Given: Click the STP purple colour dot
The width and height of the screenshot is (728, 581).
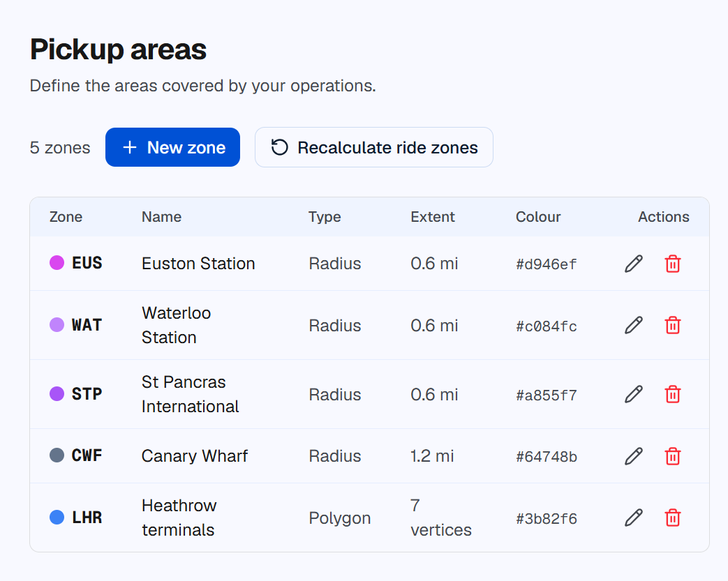Looking at the screenshot, I should [x=57, y=394].
